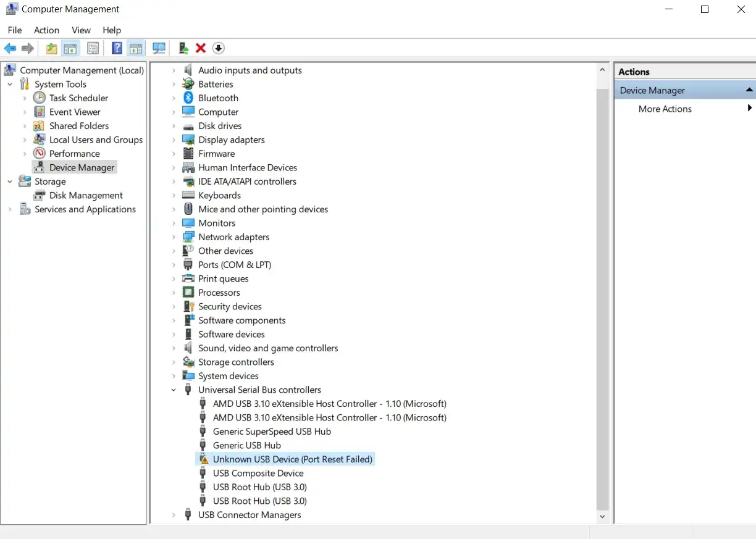Click the black down-arrow Disable device icon
Viewport: 756px width, 539px height.
218,48
